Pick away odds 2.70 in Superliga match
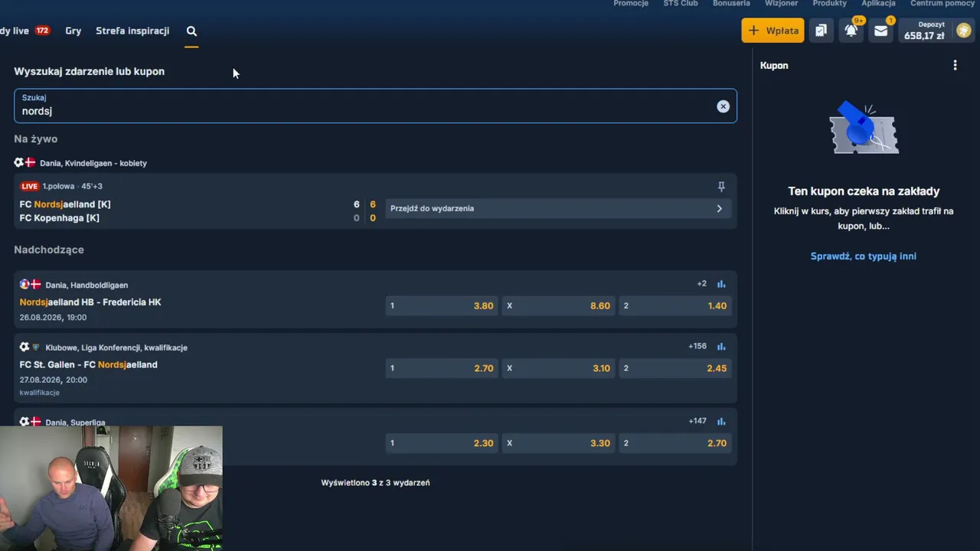This screenshot has height=551, width=980. click(x=675, y=444)
